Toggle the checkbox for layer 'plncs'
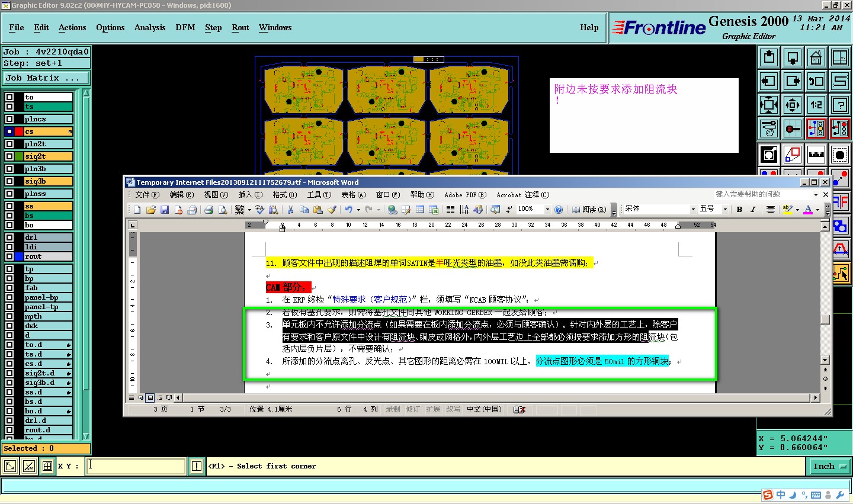 point(9,119)
